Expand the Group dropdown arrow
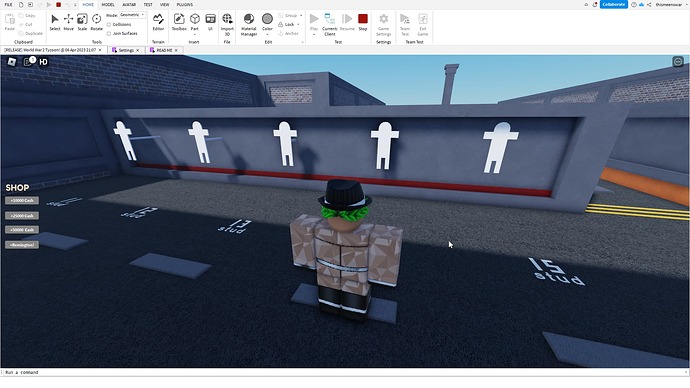Screen dimensions: 690x388 click(301, 15)
